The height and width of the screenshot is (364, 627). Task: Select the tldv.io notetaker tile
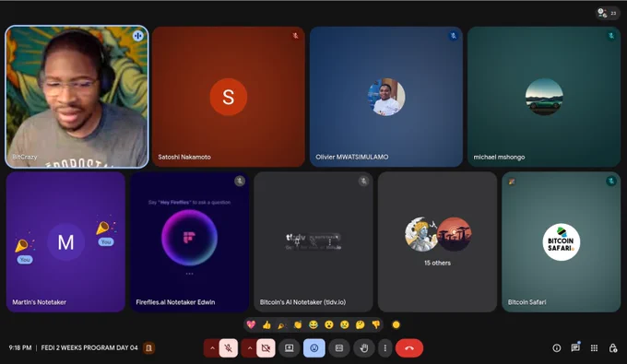click(313, 242)
